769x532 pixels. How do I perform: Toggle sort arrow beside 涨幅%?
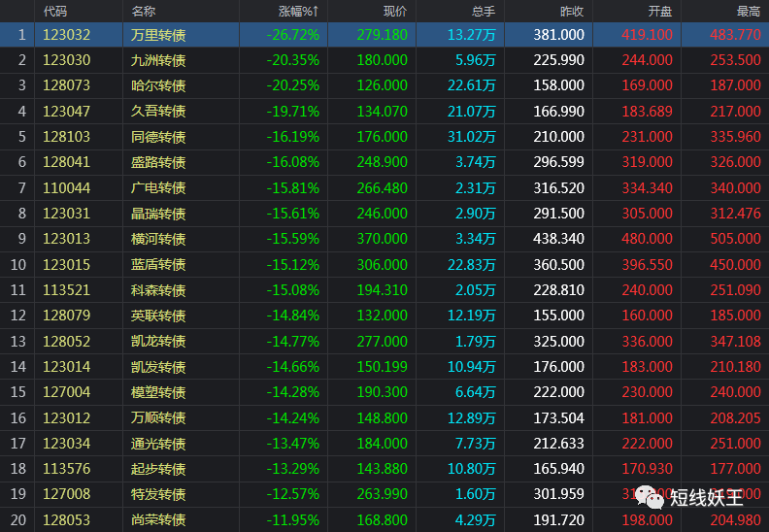[x=316, y=12]
